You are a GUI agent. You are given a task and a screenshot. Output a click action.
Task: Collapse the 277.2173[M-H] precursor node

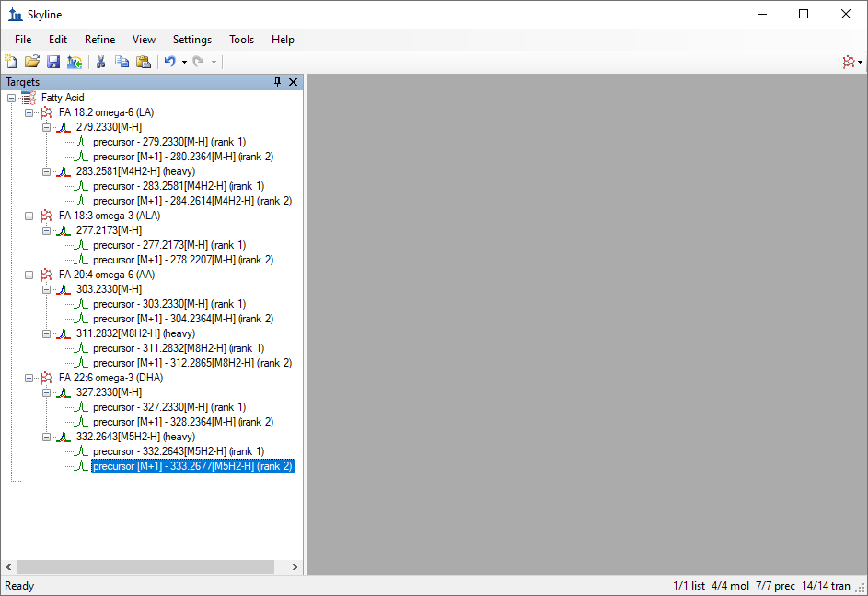(47, 230)
